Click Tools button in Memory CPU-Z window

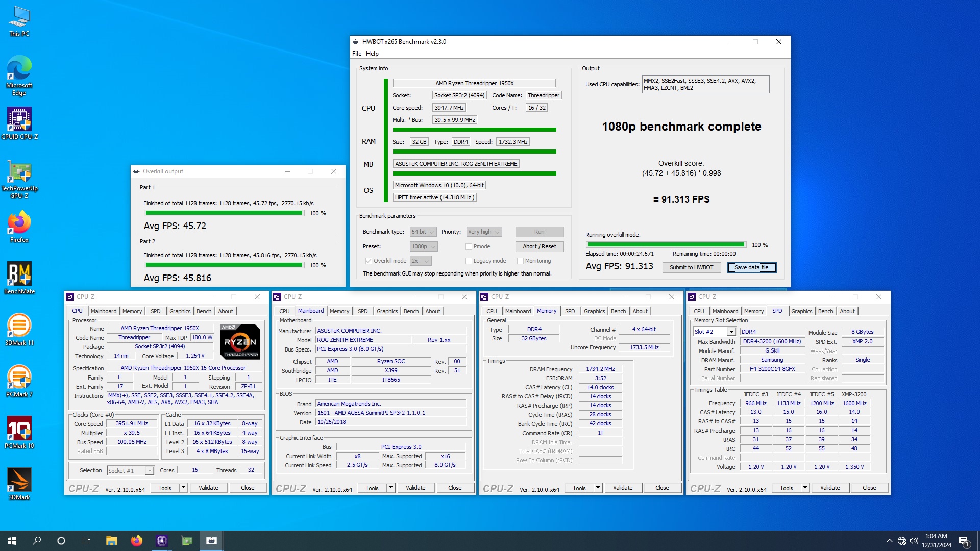click(x=579, y=488)
